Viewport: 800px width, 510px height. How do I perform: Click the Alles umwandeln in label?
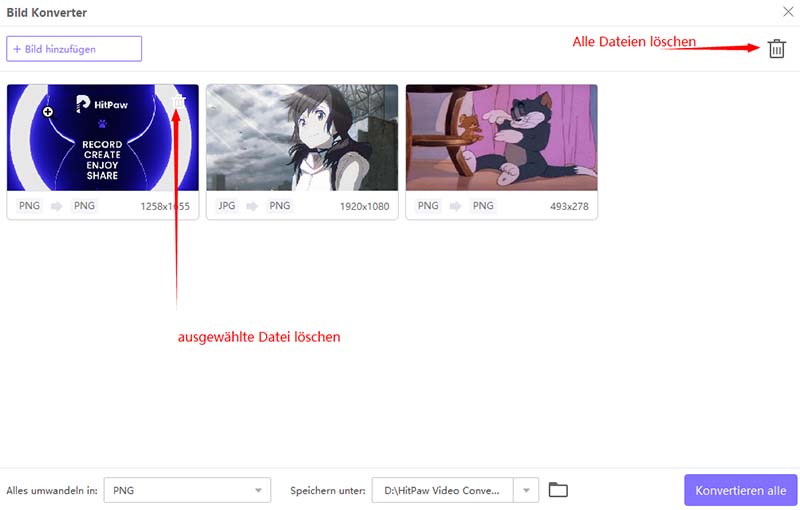pyautogui.click(x=52, y=491)
